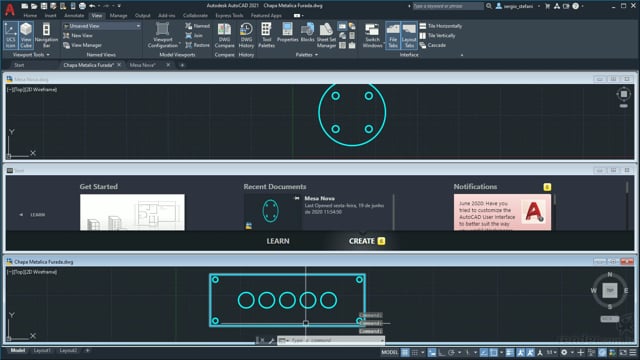Toggle the Navigation Bar button
640x360 pixels.
[x=46, y=35]
